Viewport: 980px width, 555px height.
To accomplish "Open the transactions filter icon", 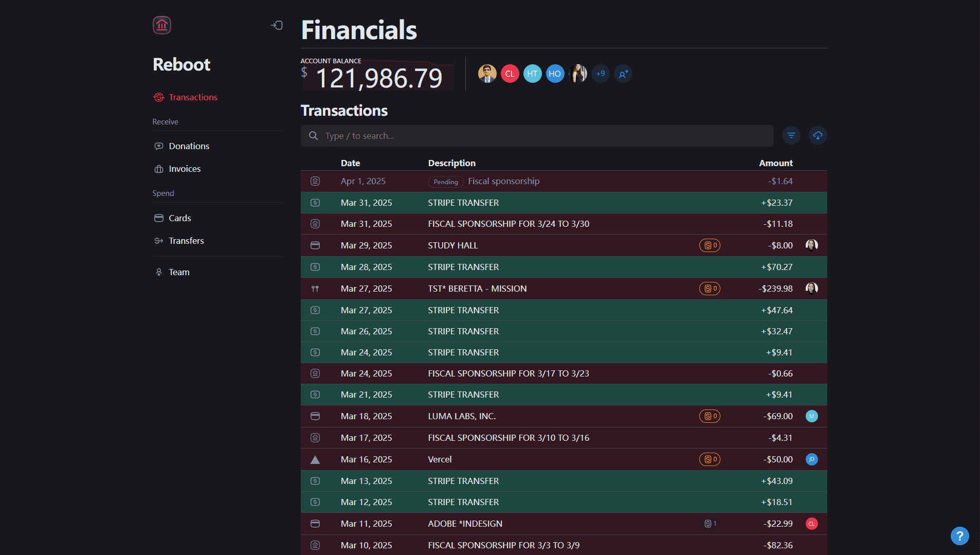I will click(x=791, y=135).
